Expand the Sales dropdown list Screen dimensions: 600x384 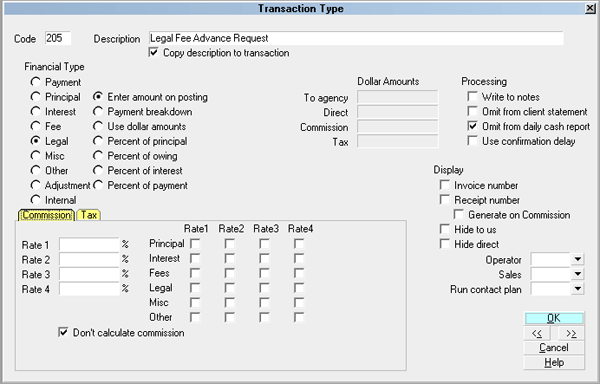click(577, 274)
